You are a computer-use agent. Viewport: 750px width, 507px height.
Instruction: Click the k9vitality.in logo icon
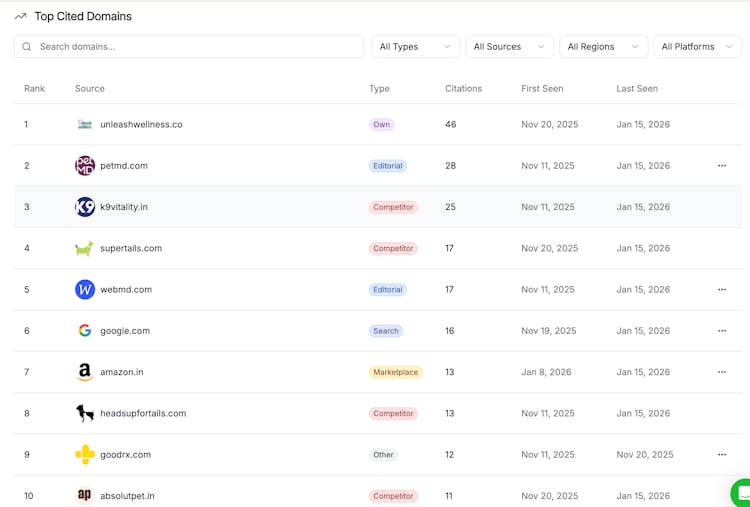85,207
